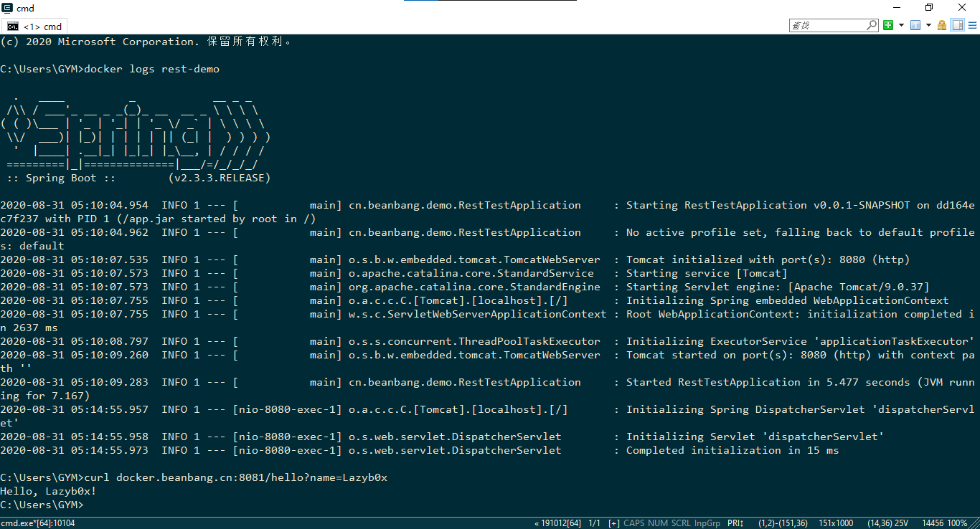Open the new console dropdown arrow
Image resolution: width=980 pixels, height=529 pixels.
click(901, 25)
